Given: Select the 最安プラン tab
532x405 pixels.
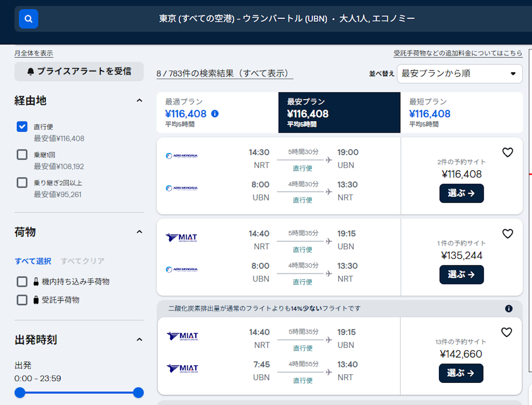Looking at the screenshot, I should (x=339, y=113).
